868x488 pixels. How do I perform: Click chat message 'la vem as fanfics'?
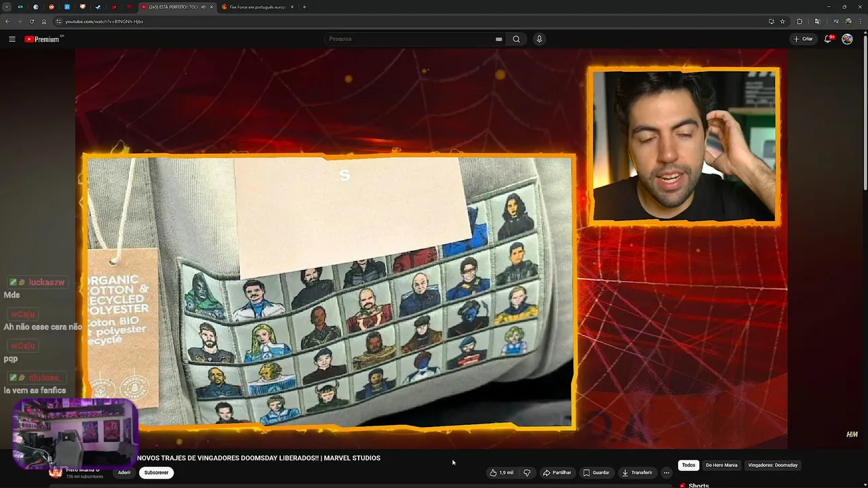pos(35,390)
